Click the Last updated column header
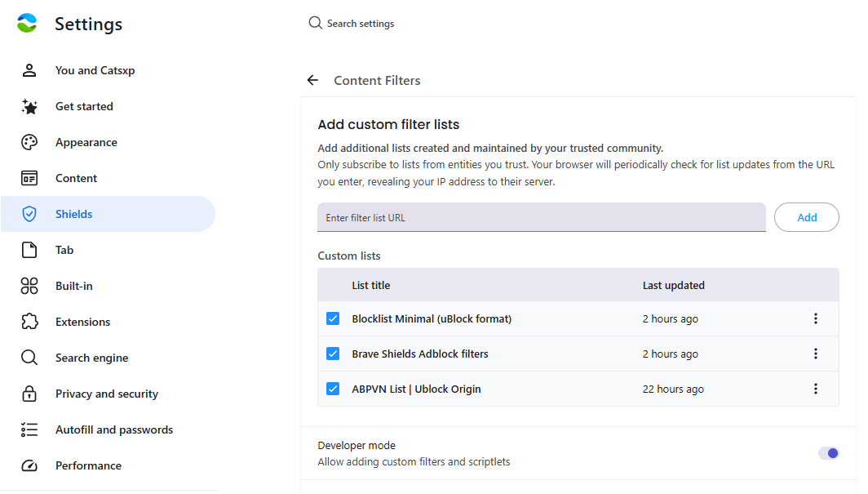 coord(674,285)
